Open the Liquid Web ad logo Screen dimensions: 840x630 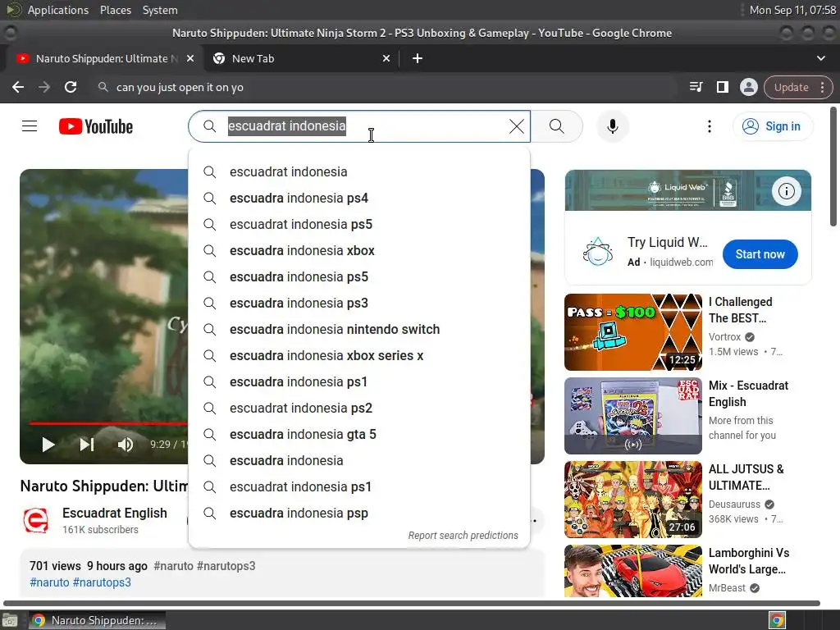point(597,252)
